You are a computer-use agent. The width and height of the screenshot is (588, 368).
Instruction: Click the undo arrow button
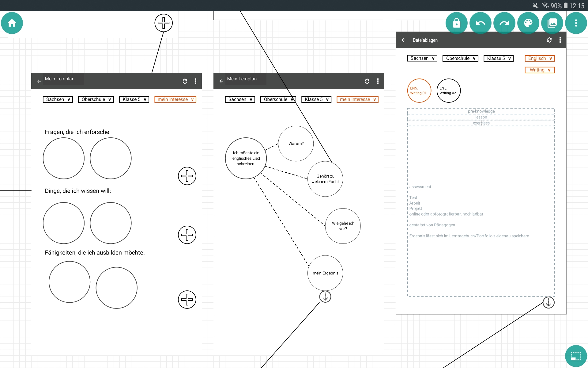[x=480, y=23]
